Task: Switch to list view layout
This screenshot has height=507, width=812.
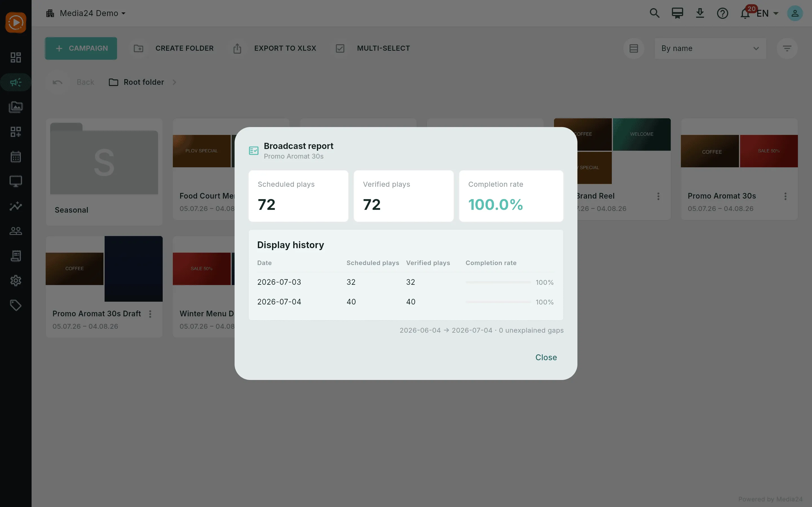Action: click(x=634, y=48)
